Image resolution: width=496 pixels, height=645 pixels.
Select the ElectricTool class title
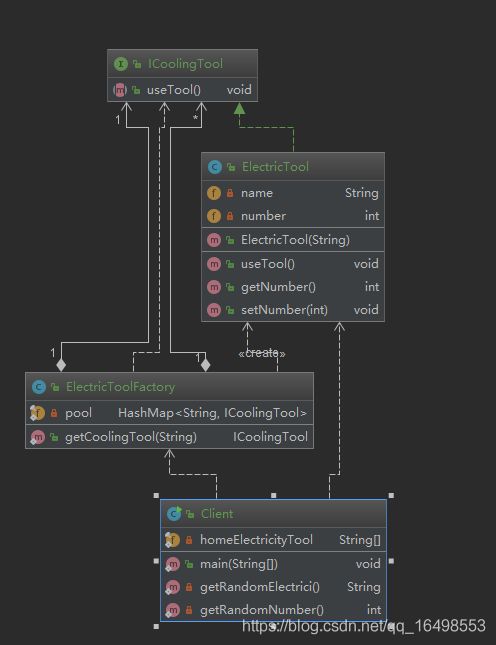click(x=275, y=167)
